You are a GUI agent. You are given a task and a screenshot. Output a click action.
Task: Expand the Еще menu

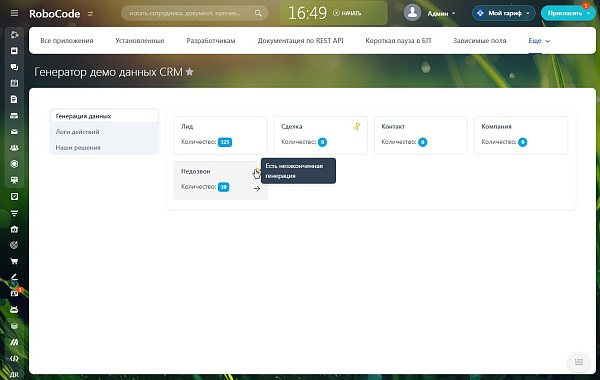click(539, 41)
